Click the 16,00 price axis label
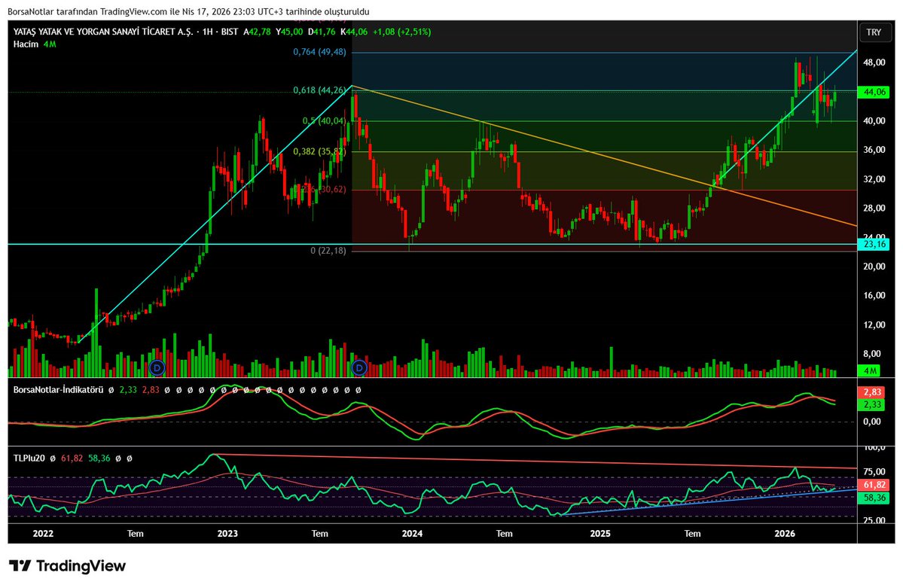Image resolution: width=903 pixels, height=588 pixels. pyautogui.click(x=874, y=295)
